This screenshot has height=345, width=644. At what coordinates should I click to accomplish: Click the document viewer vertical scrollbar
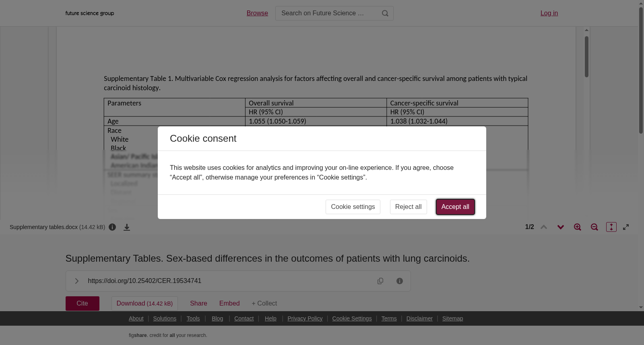pyautogui.click(x=587, y=57)
